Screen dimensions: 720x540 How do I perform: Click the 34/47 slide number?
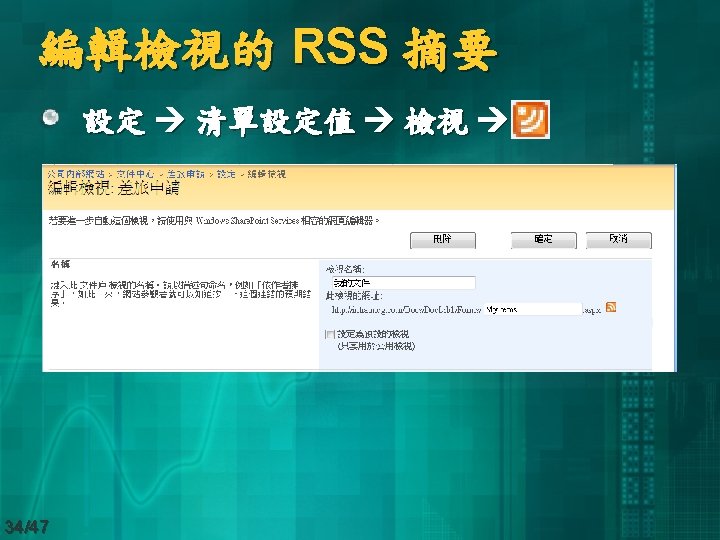27,527
